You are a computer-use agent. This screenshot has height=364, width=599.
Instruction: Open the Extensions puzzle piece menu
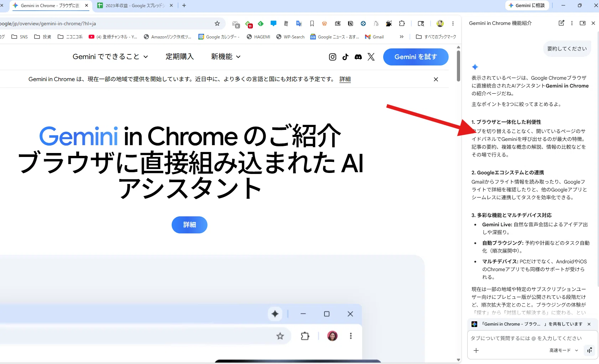coord(402,23)
